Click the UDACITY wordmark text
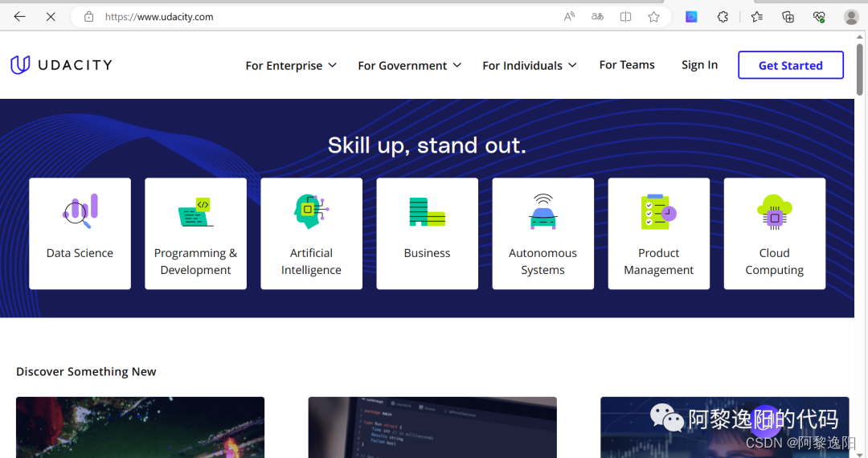 pos(76,65)
